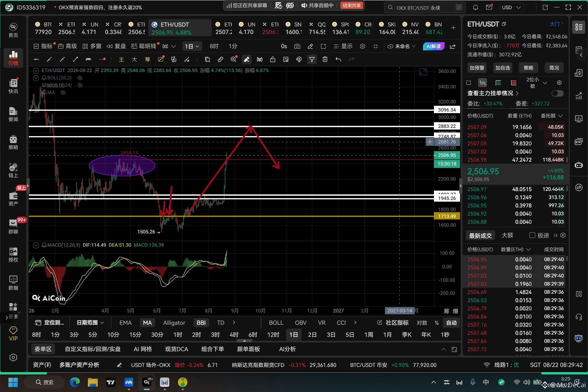Switch to the 大额 trades tab
Viewport: 588px width, 392px height.
click(507, 235)
